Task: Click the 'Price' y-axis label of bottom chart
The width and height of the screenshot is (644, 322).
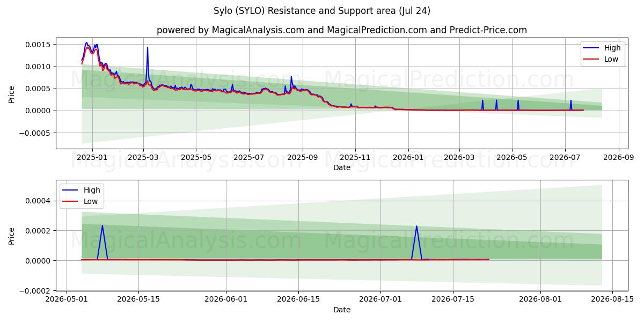Action: 12,236
